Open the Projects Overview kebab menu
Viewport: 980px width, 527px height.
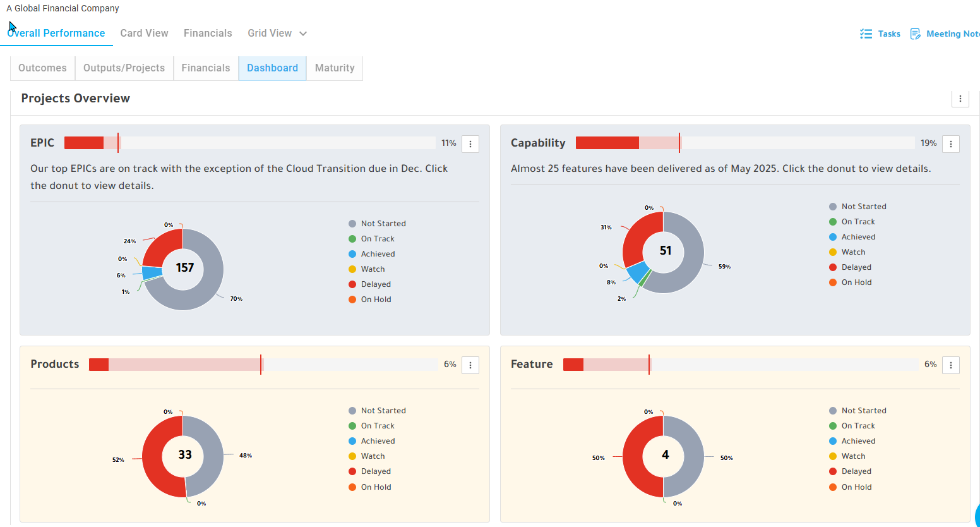(960, 99)
